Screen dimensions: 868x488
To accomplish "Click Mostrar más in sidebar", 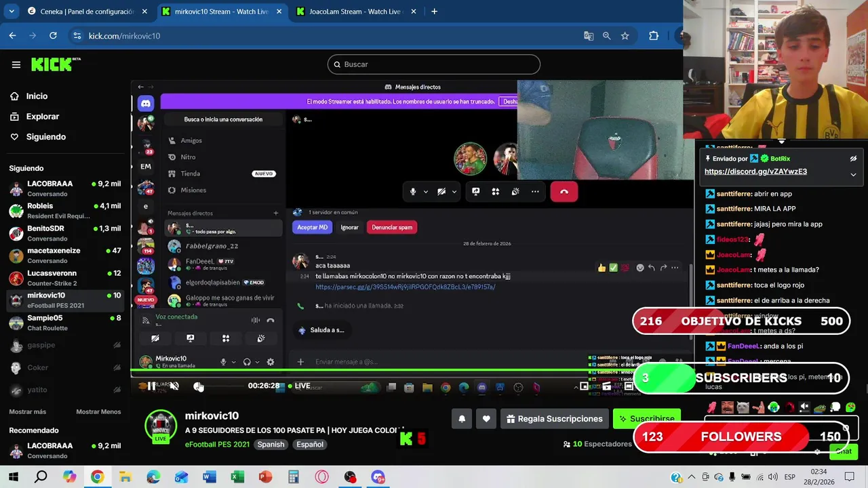I will [28, 411].
